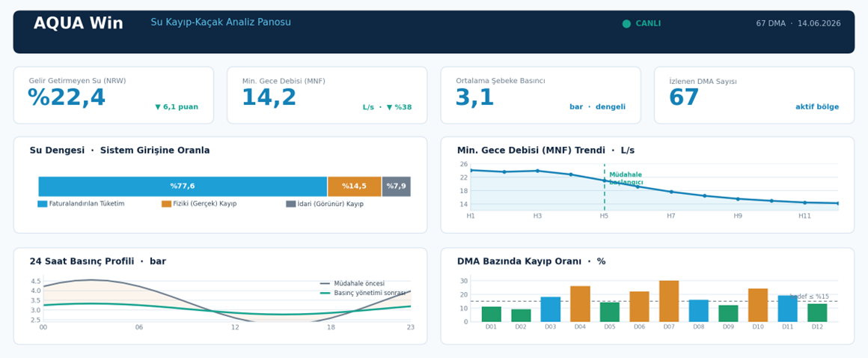Click the Müdahale başlangıcı marker label
This screenshot has height=358, width=868.
click(626, 178)
